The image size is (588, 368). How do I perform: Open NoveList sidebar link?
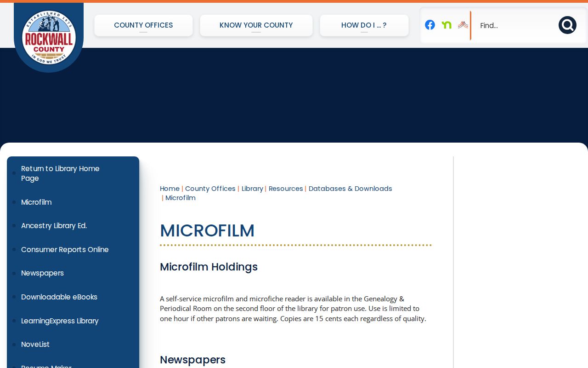pyautogui.click(x=35, y=344)
